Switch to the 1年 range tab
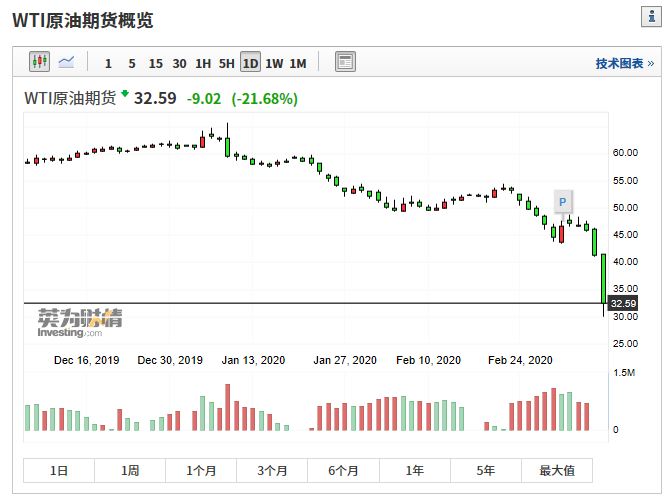Screen dimensions: 667x497 pyautogui.click(x=414, y=470)
